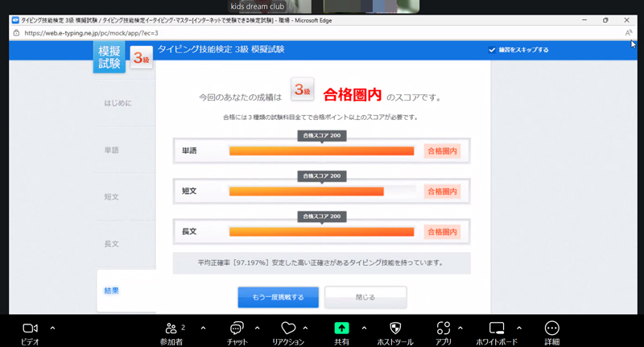Click the 合格圏内 badge in 単語 row
The width and height of the screenshot is (644, 347).
442,151
